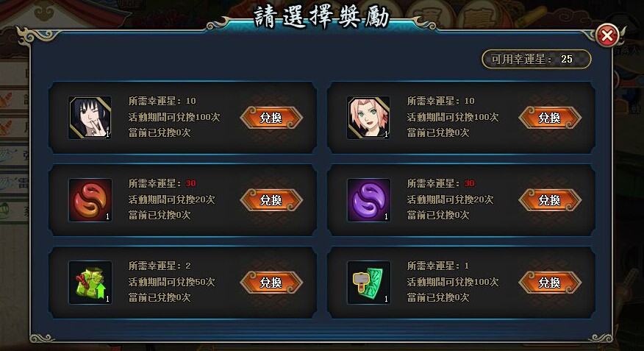
Task: Open the 雷 tab on the left edge
Action: (x=15, y=182)
